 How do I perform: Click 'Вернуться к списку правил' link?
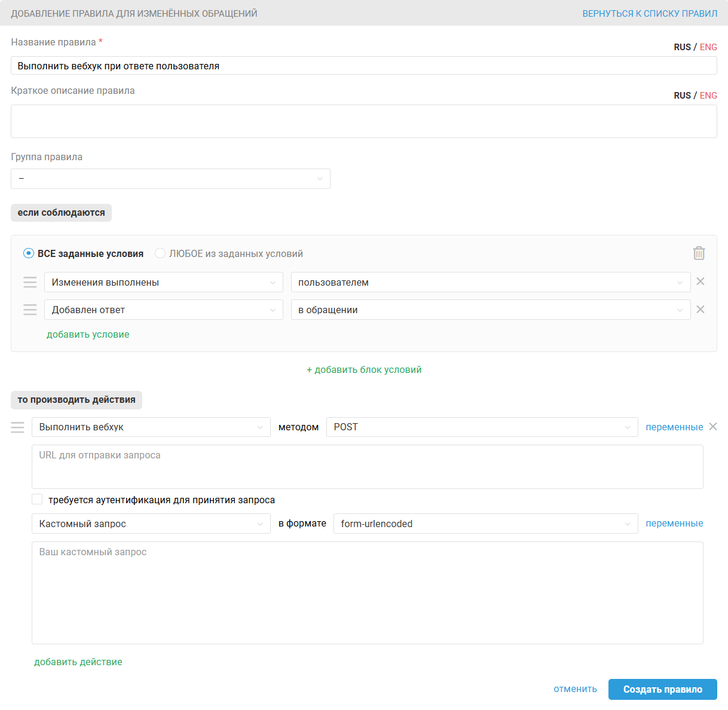[650, 13]
